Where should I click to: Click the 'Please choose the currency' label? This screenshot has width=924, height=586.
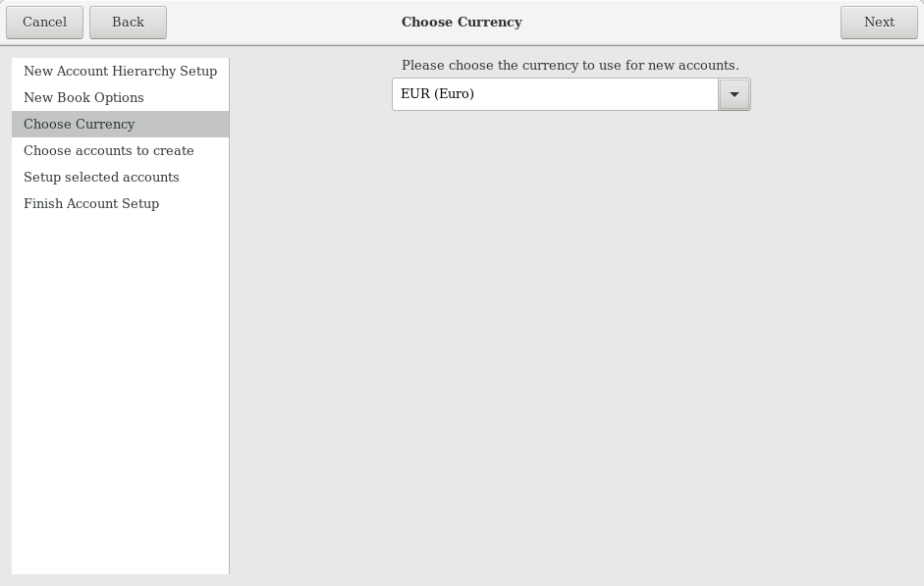(x=570, y=66)
